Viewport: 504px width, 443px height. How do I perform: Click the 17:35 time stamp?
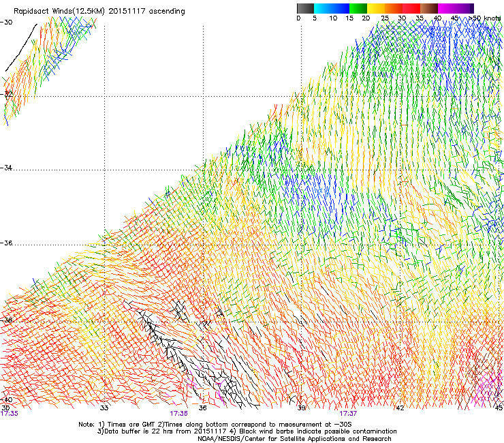coord(10,414)
